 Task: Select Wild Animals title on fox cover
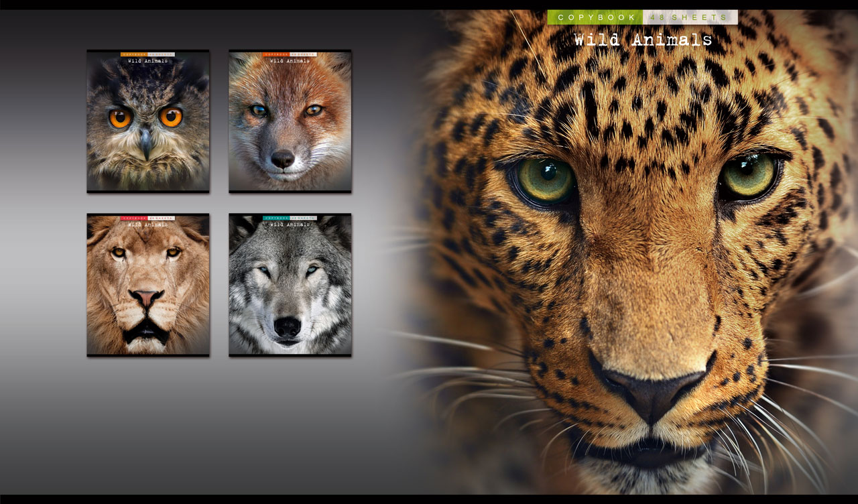pyautogui.click(x=290, y=61)
